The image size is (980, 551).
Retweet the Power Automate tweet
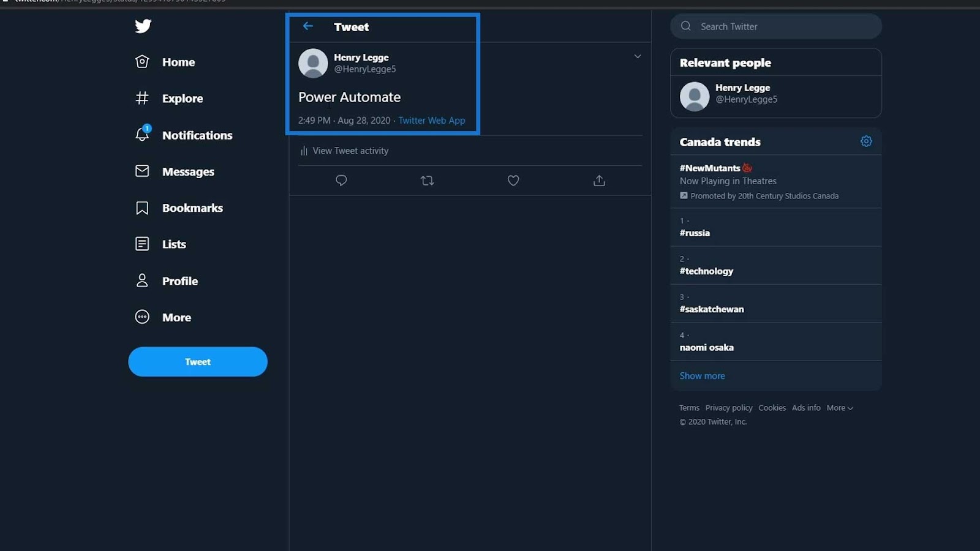(x=428, y=181)
